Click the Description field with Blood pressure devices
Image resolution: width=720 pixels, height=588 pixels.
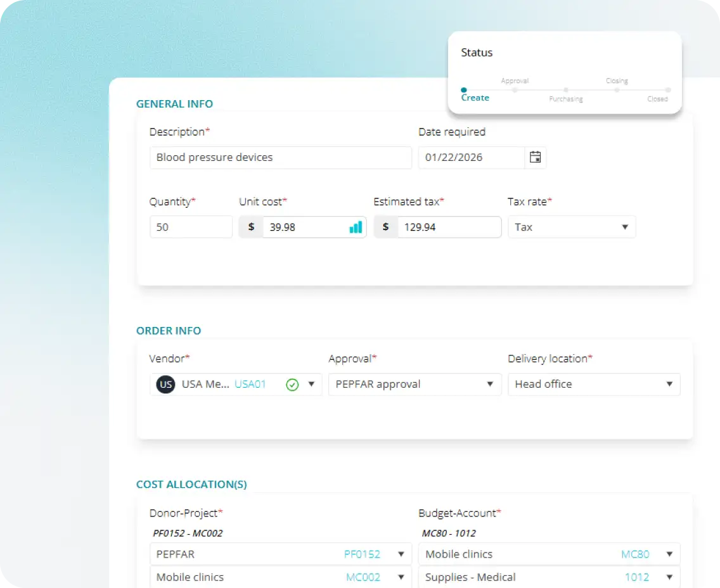coord(281,157)
